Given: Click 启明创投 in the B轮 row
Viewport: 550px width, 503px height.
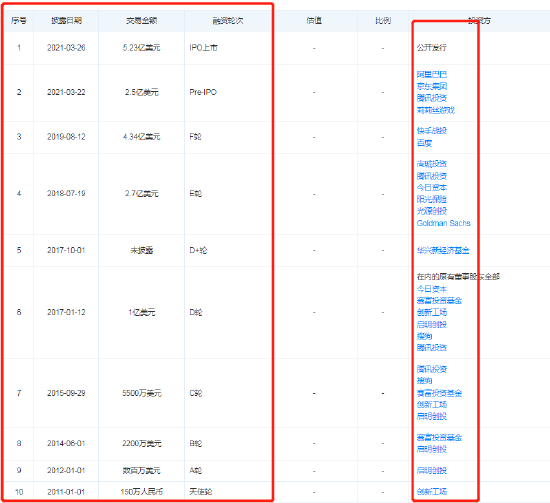Looking at the screenshot, I should click(431, 449).
